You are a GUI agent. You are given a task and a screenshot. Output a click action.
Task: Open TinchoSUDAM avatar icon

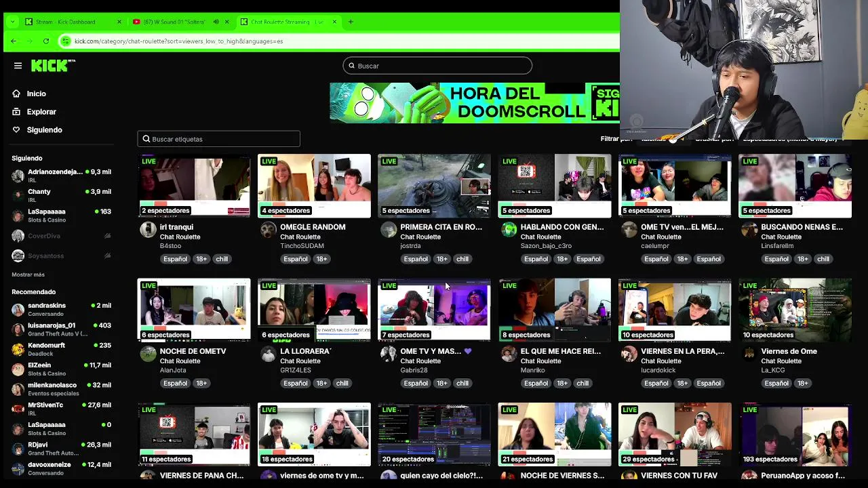(x=268, y=230)
